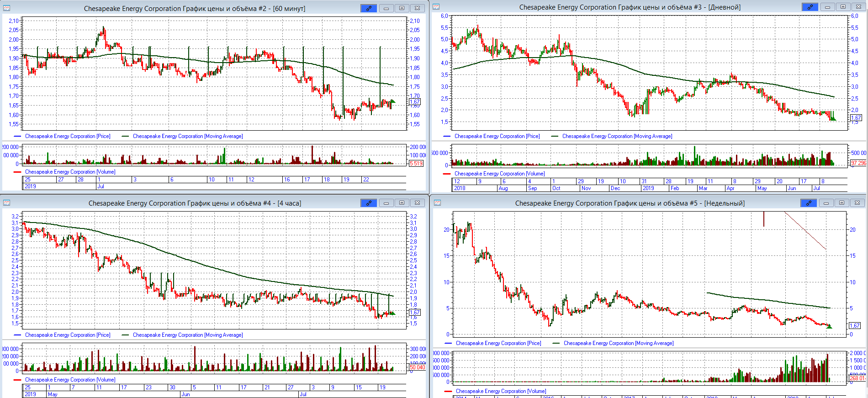Open system menu icon of weekly chart #5
This screenshot has height=398, width=868.
[436, 203]
